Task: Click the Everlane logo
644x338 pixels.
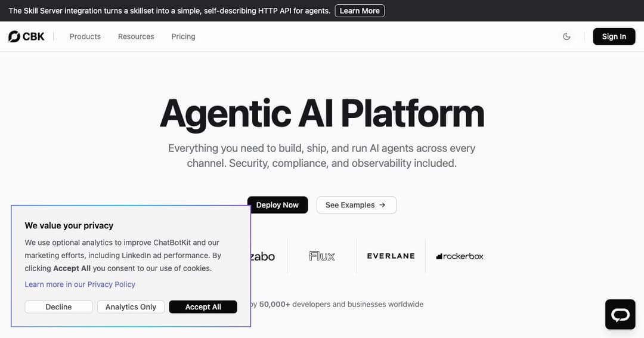Action: (391, 256)
